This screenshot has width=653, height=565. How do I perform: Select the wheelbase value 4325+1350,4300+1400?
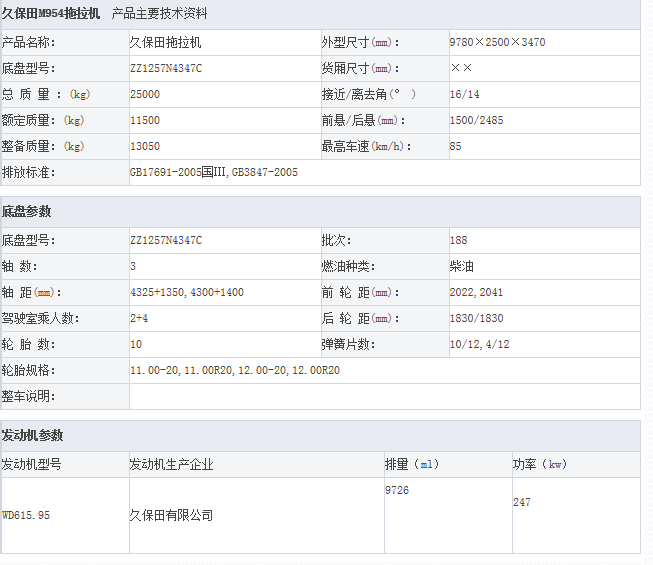point(187,292)
